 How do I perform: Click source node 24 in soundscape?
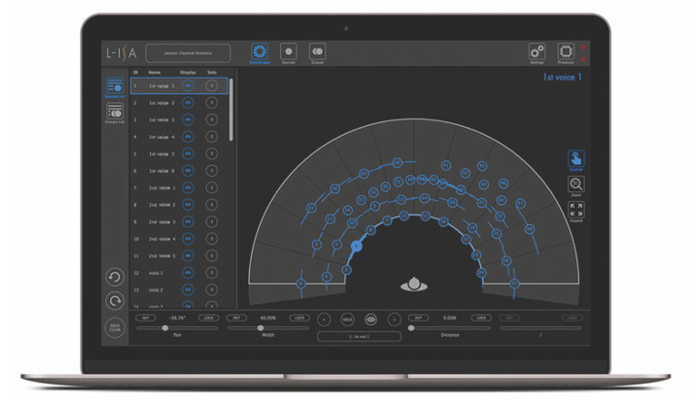(481, 272)
